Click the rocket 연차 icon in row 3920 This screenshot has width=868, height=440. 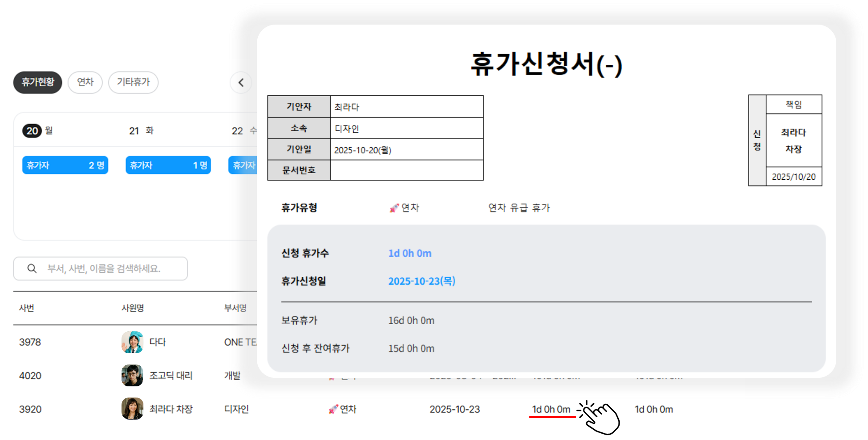333,409
